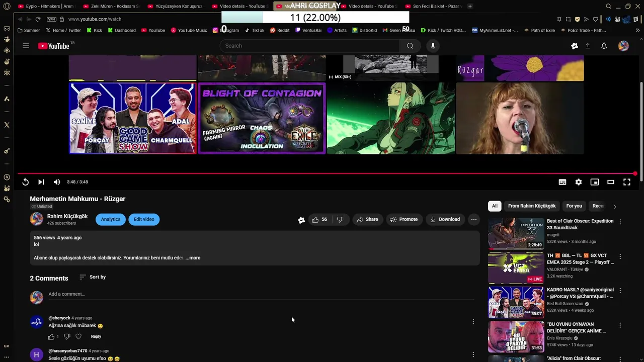Open channel Analytics
The width and height of the screenshot is (644, 362).
coord(111,219)
